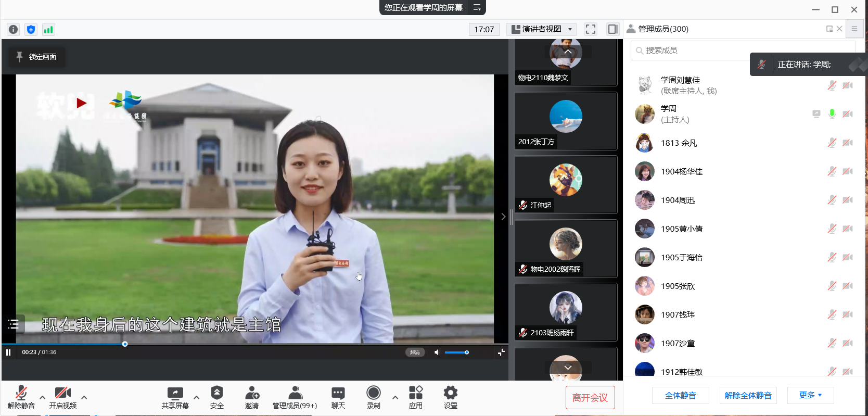The height and width of the screenshot is (416, 868).
Task: Unmute microphone with 解除静音
Action: (21, 398)
